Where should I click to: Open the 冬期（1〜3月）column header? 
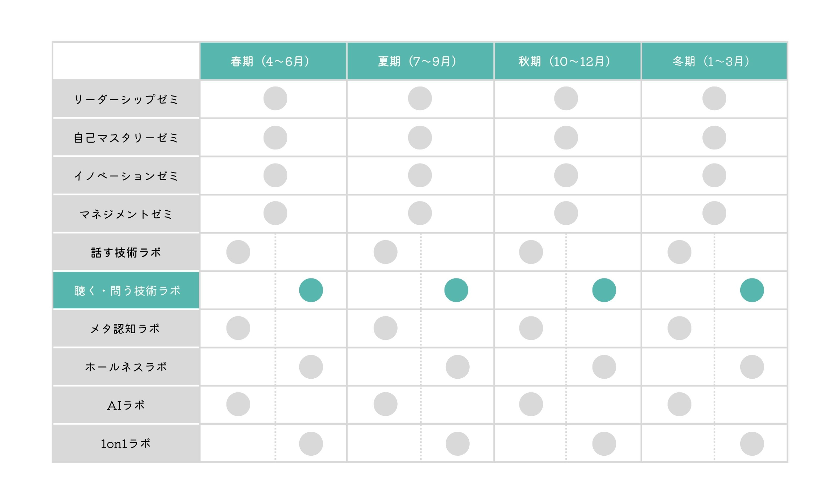[714, 61]
